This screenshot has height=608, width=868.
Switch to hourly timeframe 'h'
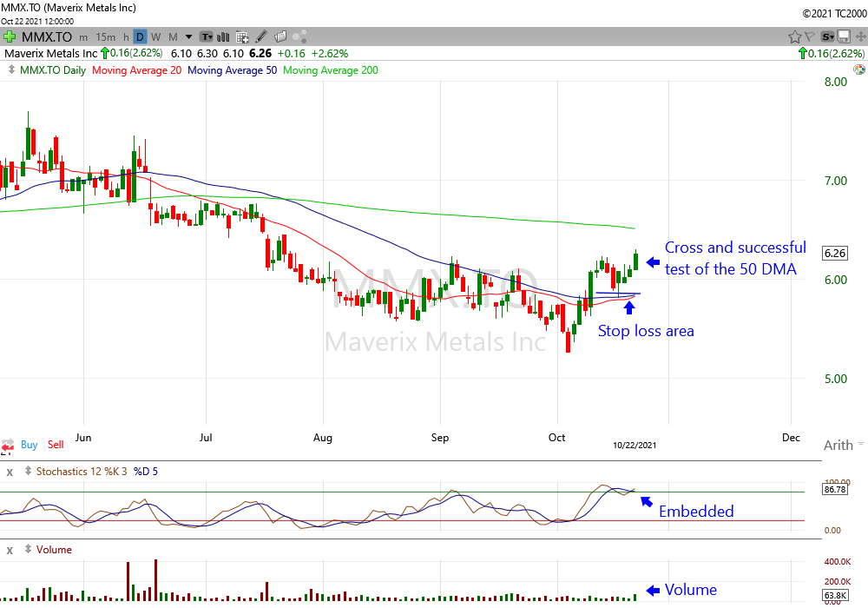[x=126, y=37]
